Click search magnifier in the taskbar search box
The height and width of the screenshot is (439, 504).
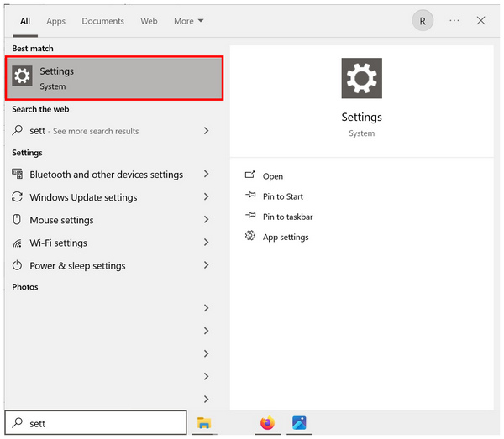tap(18, 422)
